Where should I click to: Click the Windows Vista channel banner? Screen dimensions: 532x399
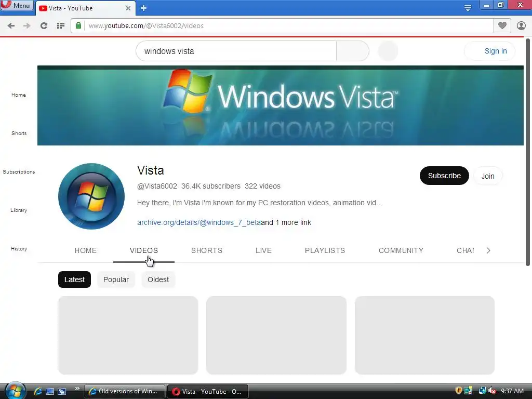pyautogui.click(x=280, y=105)
